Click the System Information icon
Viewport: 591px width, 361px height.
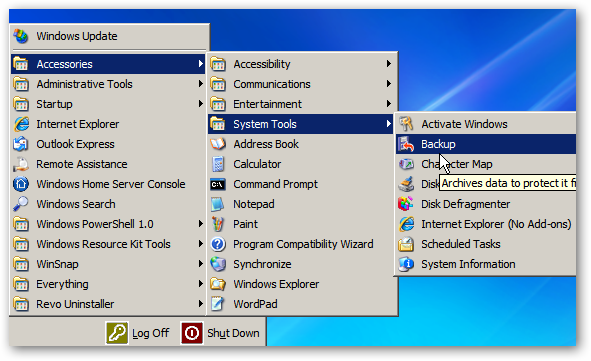[406, 264]
